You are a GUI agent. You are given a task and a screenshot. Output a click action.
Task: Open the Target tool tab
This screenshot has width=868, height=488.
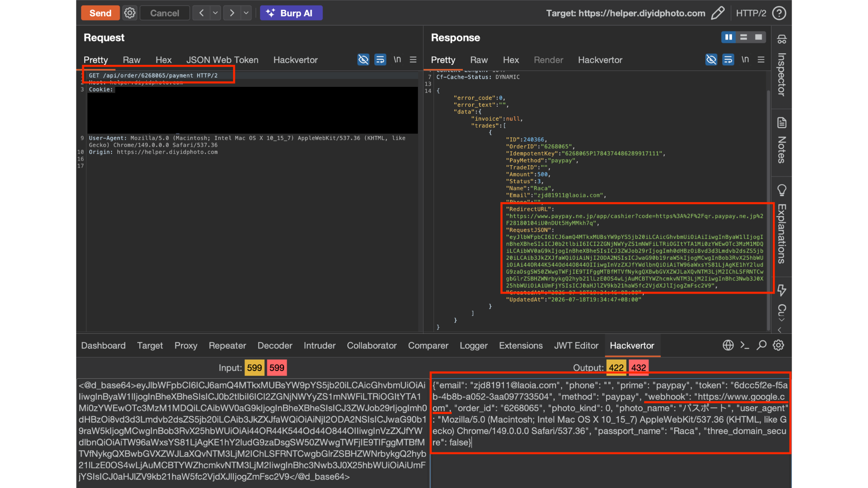tap(150, 346)
